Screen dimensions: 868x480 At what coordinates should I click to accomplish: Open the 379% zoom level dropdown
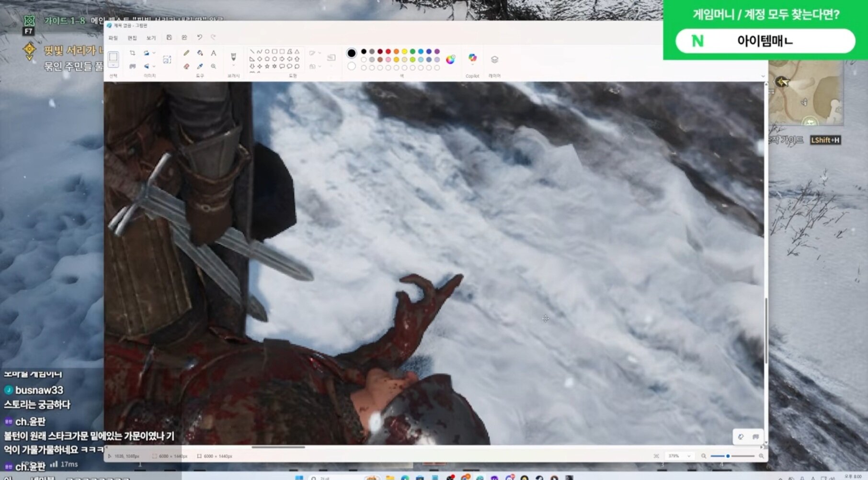(x=680, y=456)
